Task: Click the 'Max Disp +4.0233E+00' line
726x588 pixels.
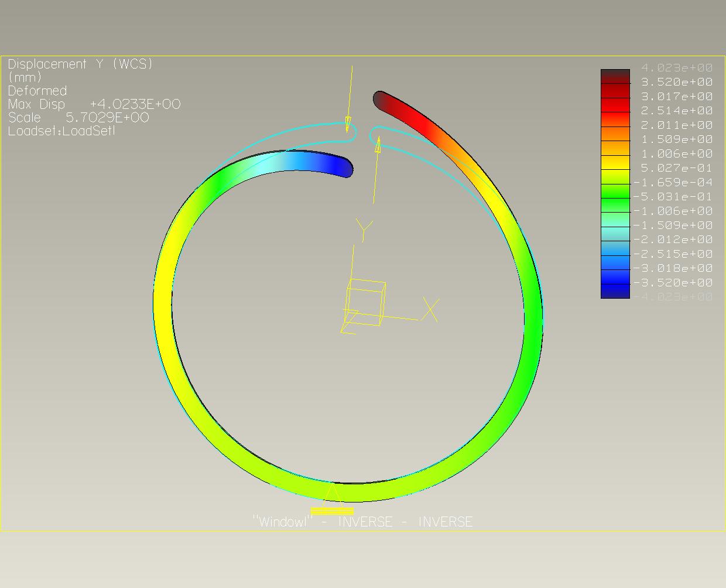Action: coord(94,104)
